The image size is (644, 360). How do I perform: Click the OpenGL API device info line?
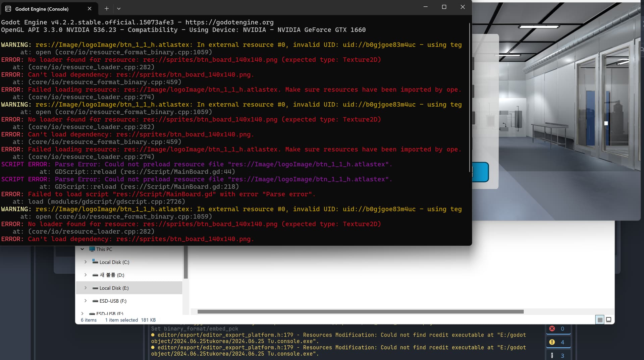(183, 30)
